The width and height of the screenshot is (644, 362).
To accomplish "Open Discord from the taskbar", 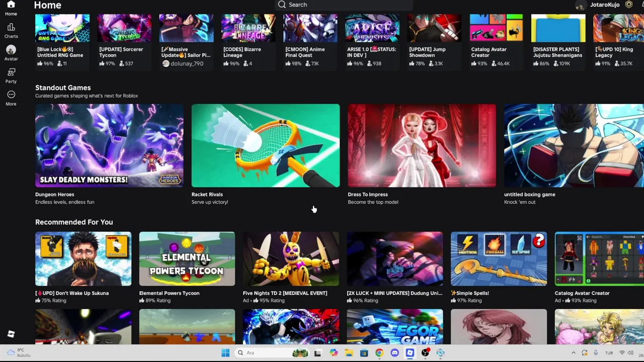I will tap(394, 353).
